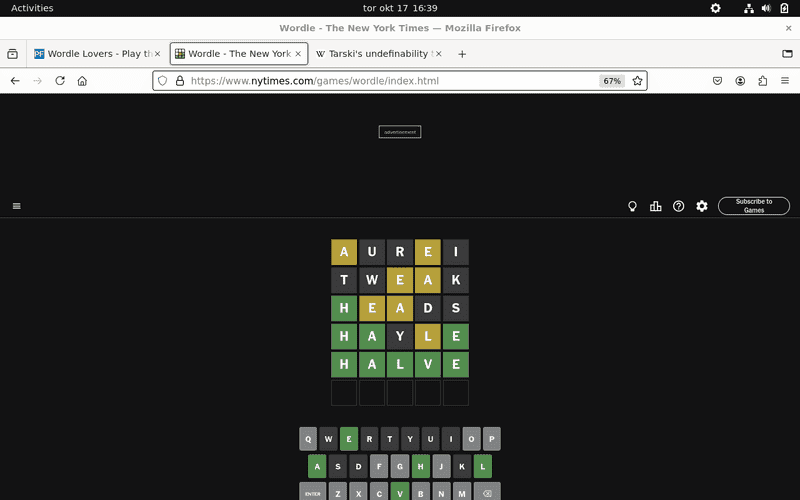Open a new browser tab
Viewport: 800px width, 500px height.
(462, 54)
